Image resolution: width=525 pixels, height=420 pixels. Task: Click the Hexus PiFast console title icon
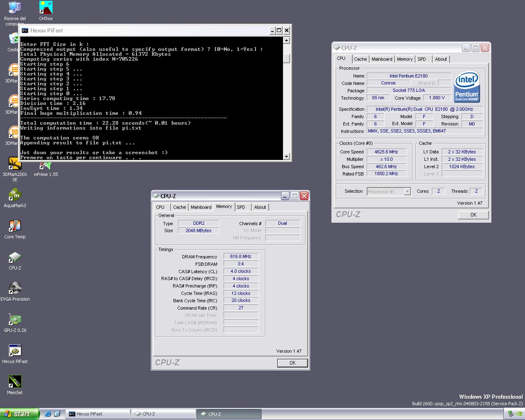coord(25,30)
